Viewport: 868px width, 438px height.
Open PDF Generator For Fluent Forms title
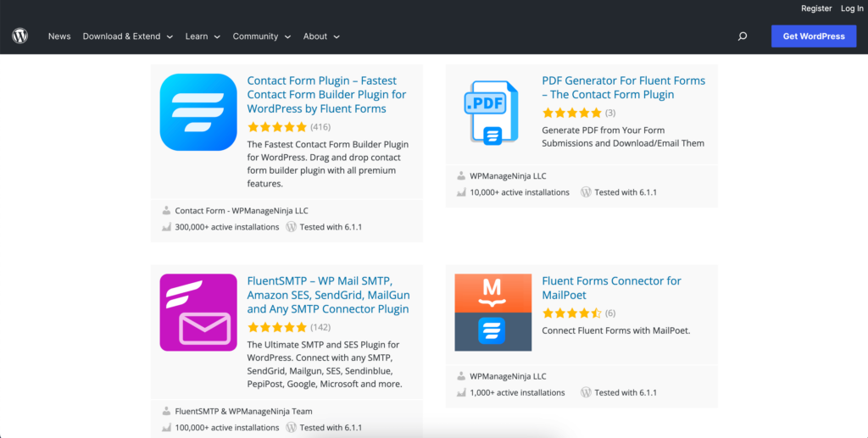click(623, 87)
